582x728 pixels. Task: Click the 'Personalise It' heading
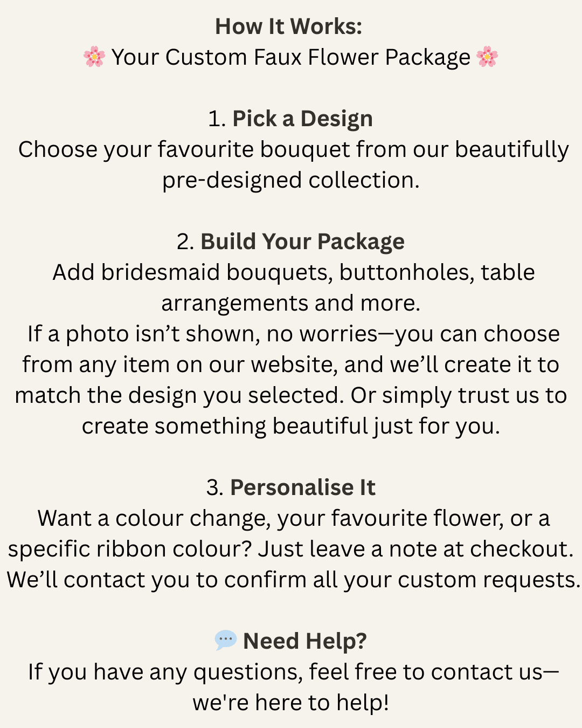pyautogui.click(x=303, y=487)
